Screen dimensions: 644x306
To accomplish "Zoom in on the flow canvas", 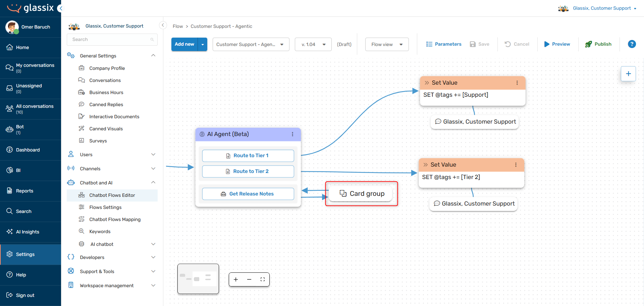I will click(236, 279).
